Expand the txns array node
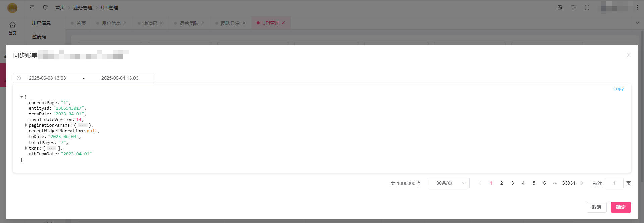 [26, 148]
